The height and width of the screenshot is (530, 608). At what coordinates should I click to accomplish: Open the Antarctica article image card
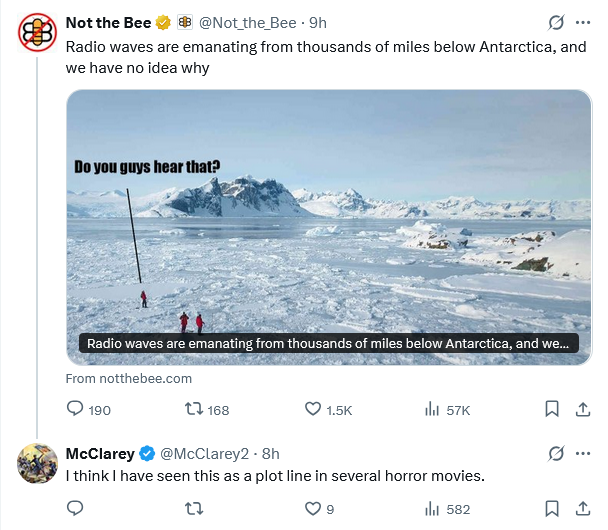point(329,226)
